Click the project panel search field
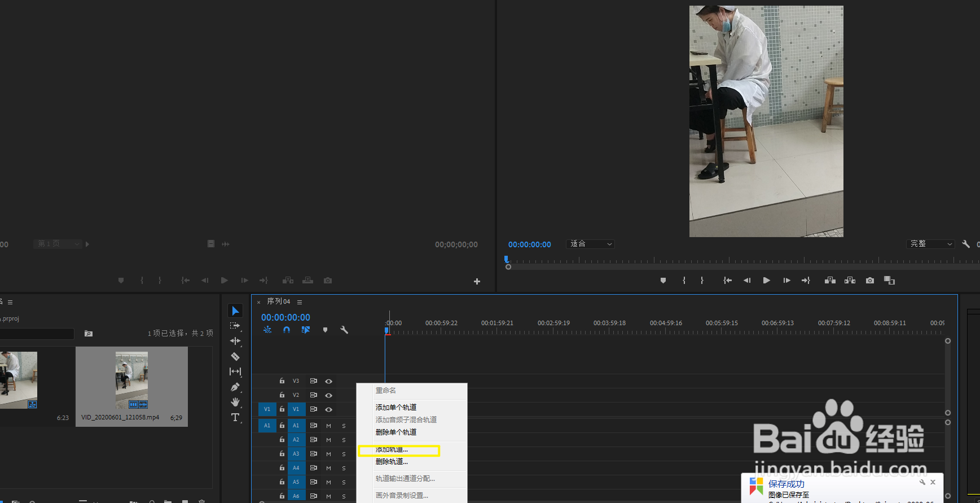 [37, 334]
